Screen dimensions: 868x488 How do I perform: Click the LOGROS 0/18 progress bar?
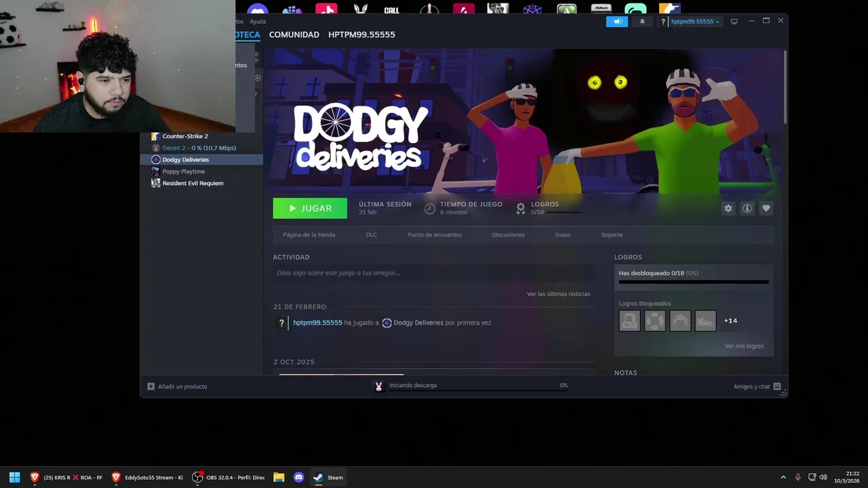(x=564, y=213)
